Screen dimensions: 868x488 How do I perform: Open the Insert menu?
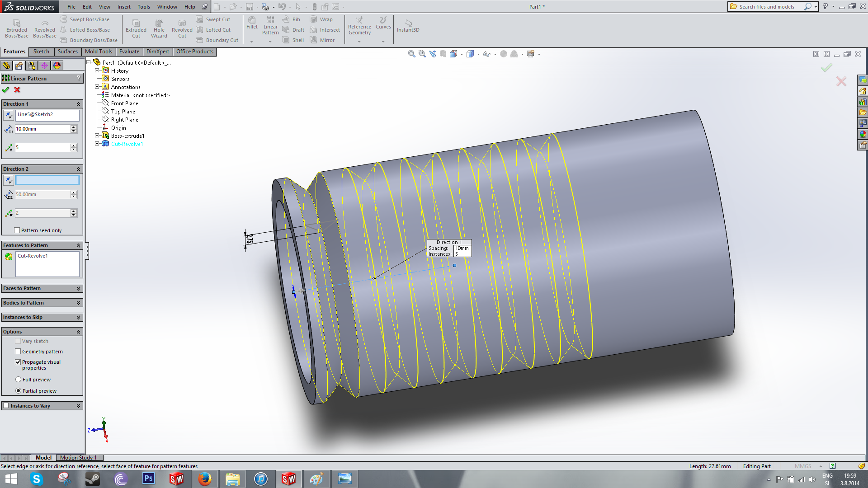coord(124,7)
